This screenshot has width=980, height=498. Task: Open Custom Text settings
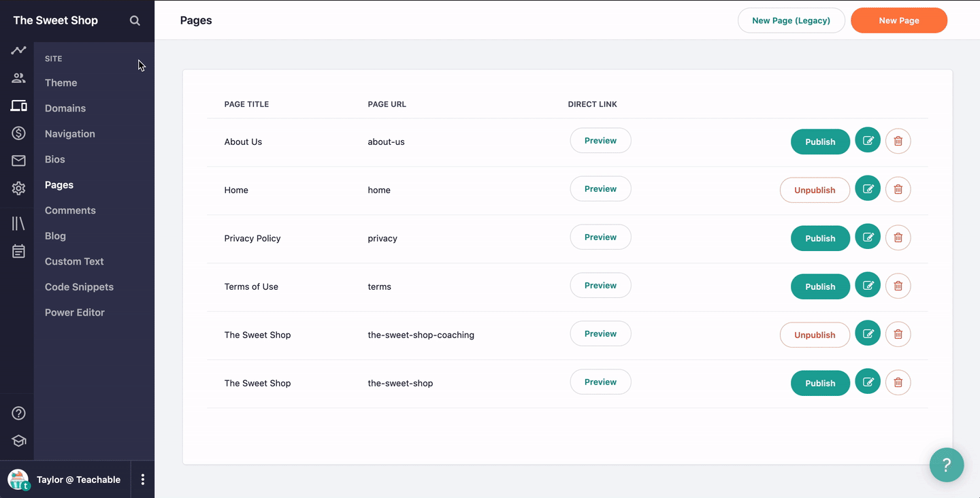click(x=74, y=261)
